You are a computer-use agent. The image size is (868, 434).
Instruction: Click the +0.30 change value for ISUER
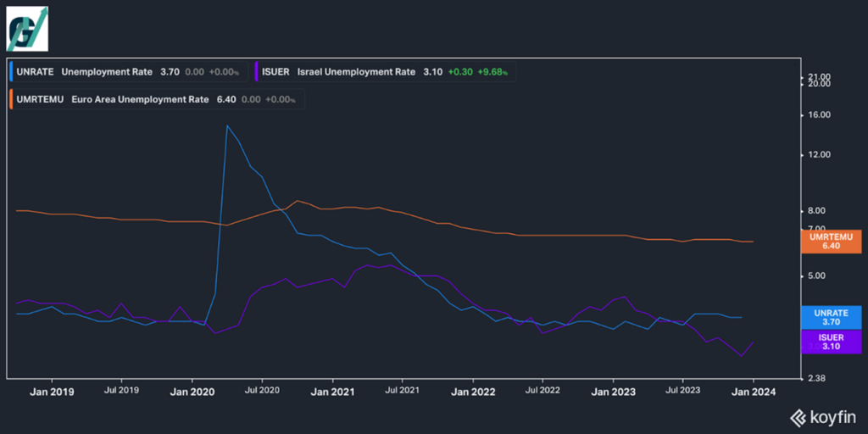pyautogui.click(x=460, y=72)
